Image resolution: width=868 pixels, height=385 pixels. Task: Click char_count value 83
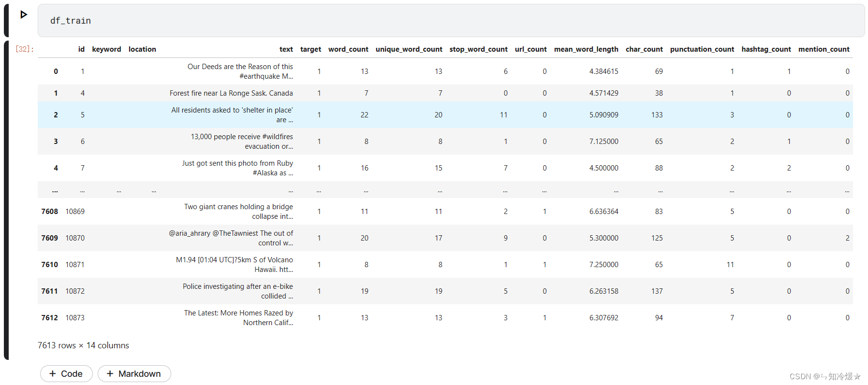pos(659,212)
